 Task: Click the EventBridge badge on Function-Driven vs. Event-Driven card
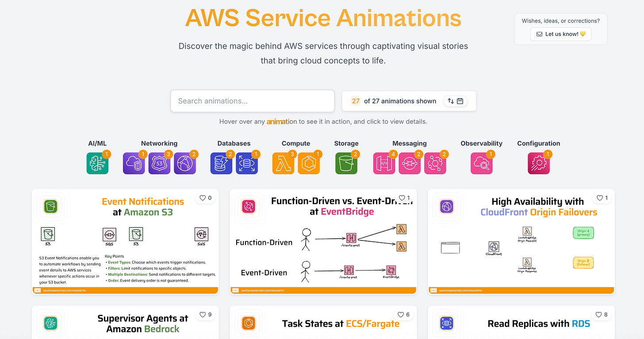pyautogui.click(x=249, y=206)
